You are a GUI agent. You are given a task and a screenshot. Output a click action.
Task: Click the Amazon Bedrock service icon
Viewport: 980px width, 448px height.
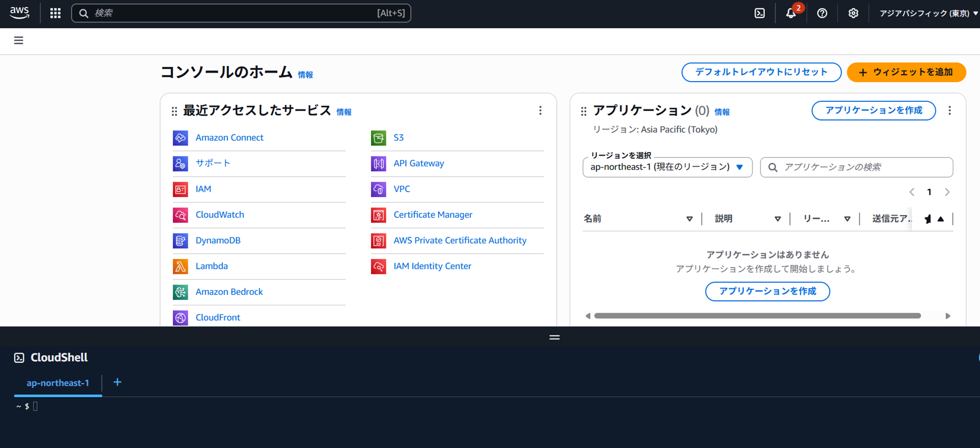coord(180,292)
